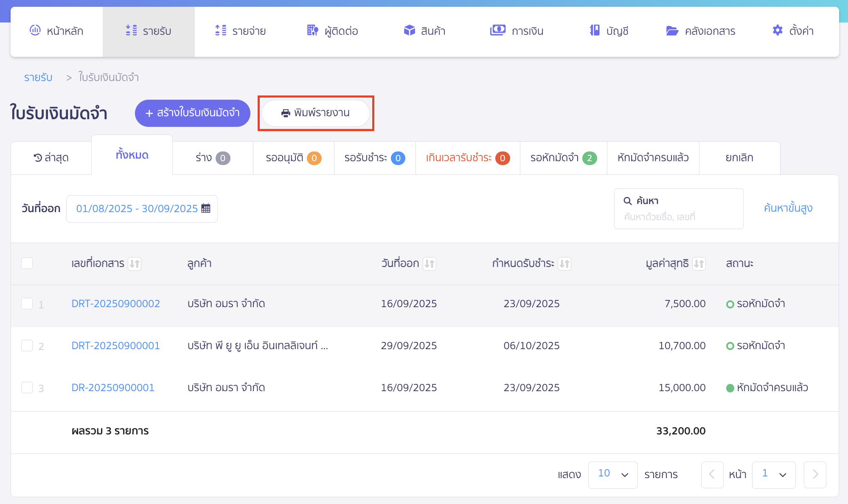Open settings gear in top navigation
The width and height of the screenshot is (848, 504).
pyautogui.click(x=778, y=31)
